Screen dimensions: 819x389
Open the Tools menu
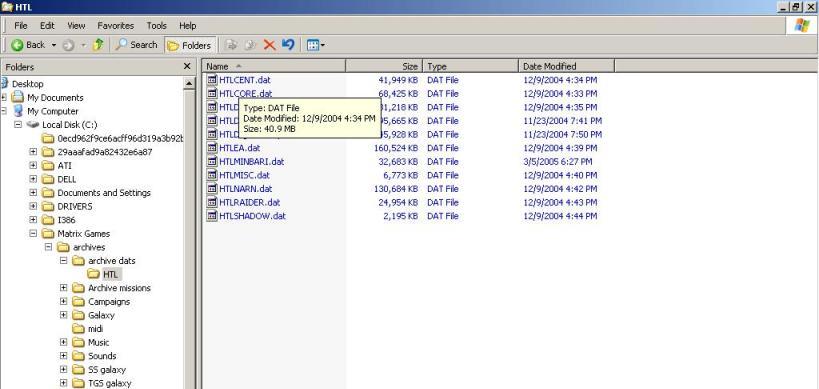point(157,26)
